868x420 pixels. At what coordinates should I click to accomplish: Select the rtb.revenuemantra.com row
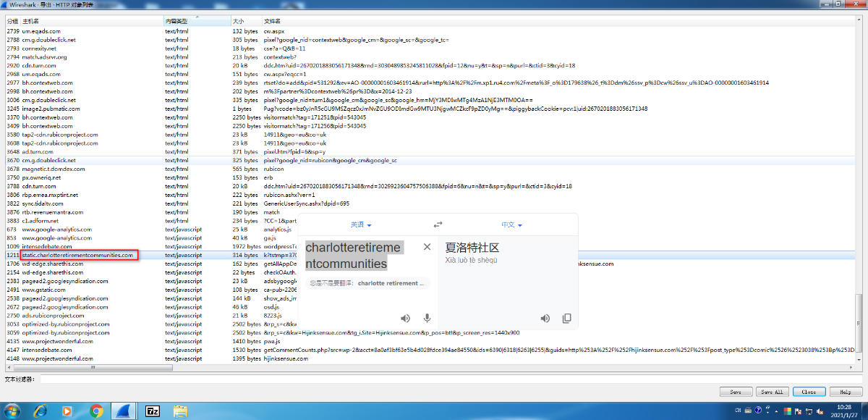click(x=429, y=212)
